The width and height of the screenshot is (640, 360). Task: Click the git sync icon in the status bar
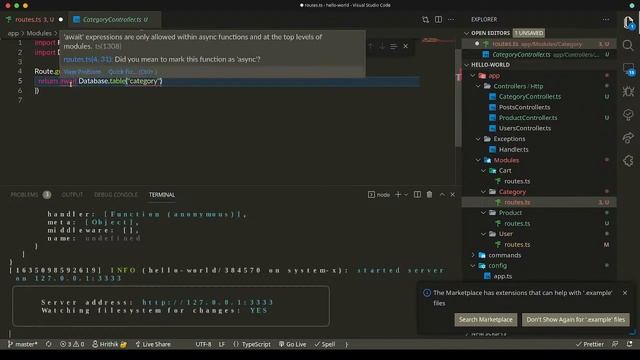49,344
